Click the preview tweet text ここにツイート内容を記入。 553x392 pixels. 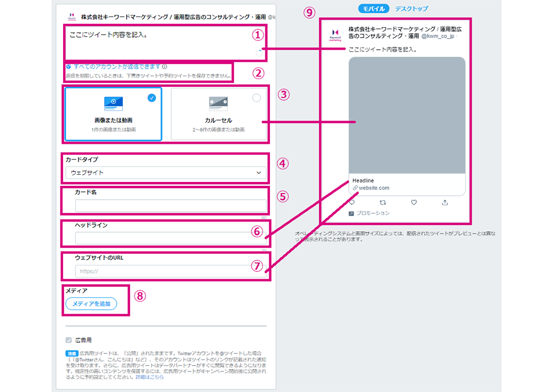(383, 50)
